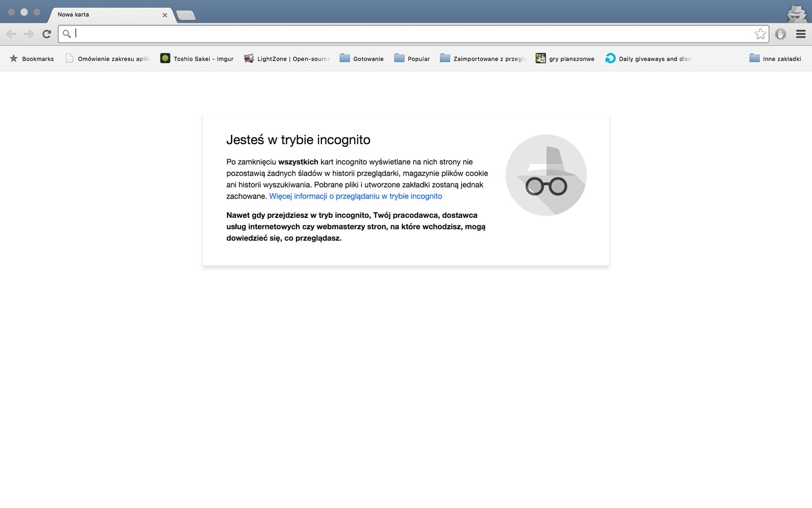The image size is (812, 508).
Task: Click the macOS zoom window button
Action: pyautogui.click(x=37, y=12)
